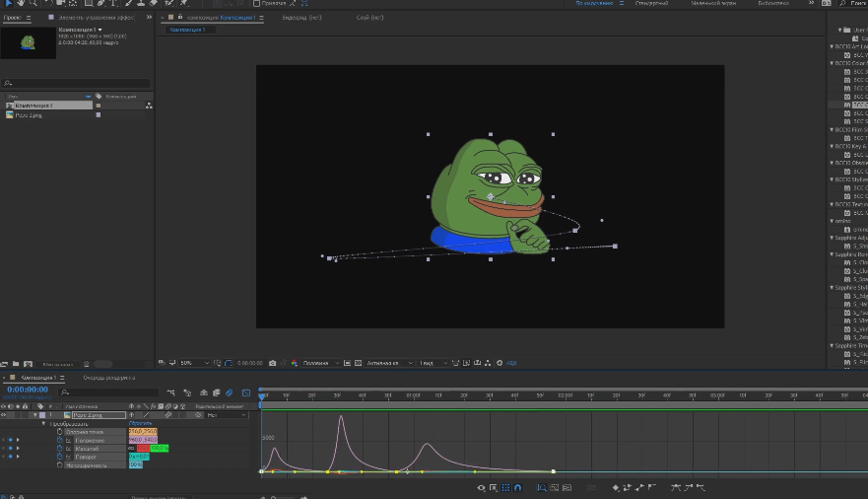Click the Project panel search field

click(x=76, y=83)
